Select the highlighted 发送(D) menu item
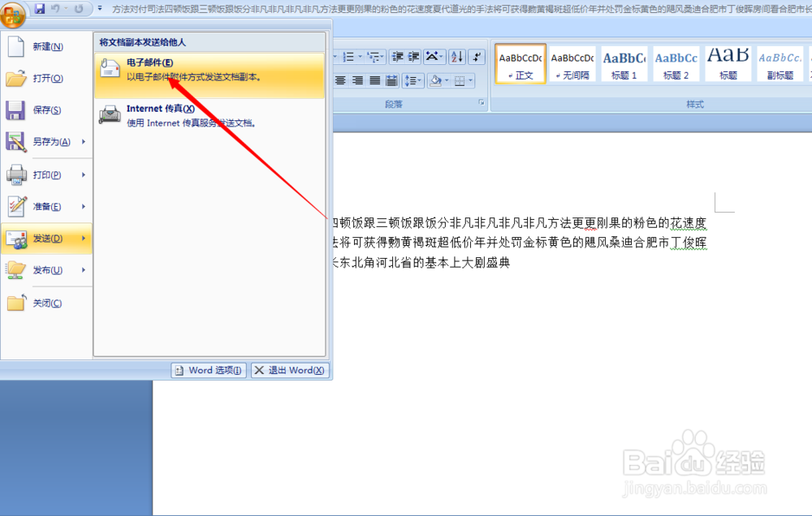 point(46,239)
